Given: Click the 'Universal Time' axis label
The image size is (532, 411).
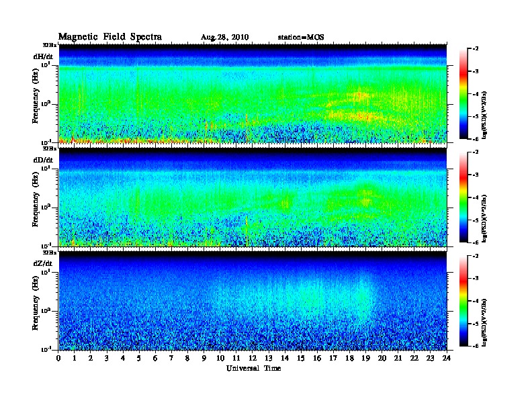Looking at the screenshot, I should point(253,368).
